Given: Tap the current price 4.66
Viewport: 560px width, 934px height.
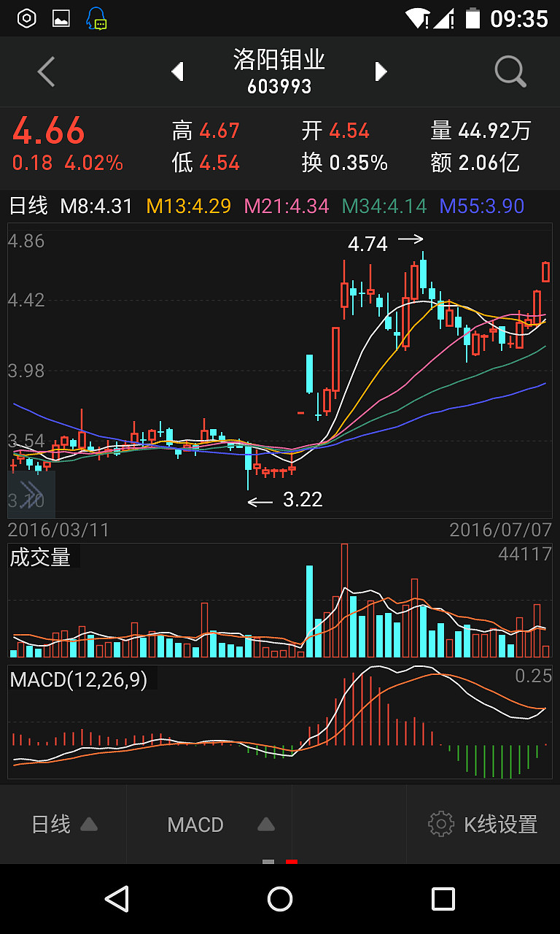Looking at the screenshot, I should click(49, 131).
